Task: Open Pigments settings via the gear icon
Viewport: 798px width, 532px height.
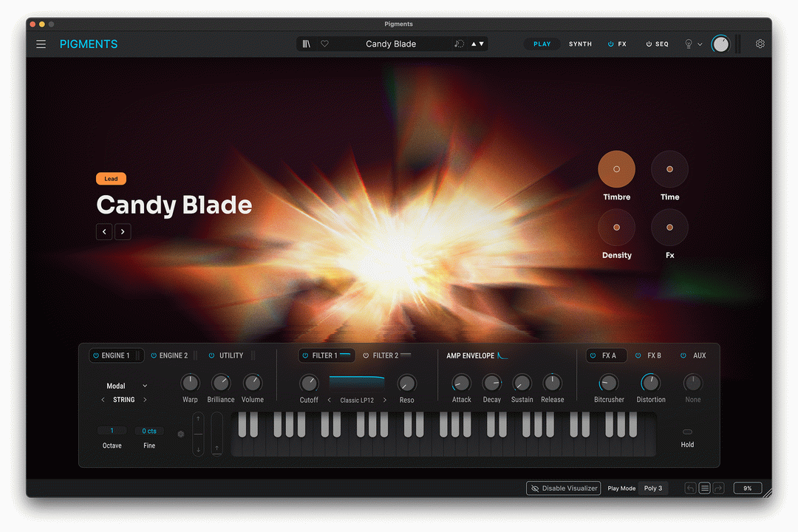Action: [x=760, y=44]
